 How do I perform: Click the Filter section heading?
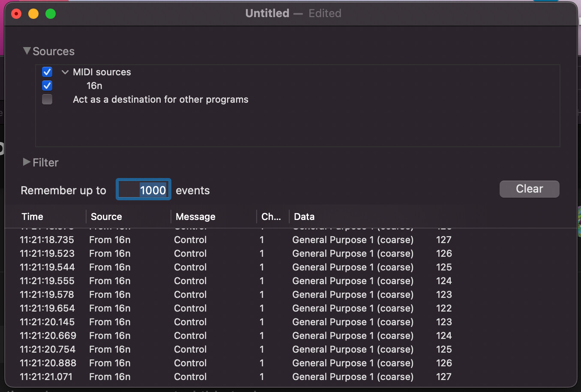pos(45,163)
